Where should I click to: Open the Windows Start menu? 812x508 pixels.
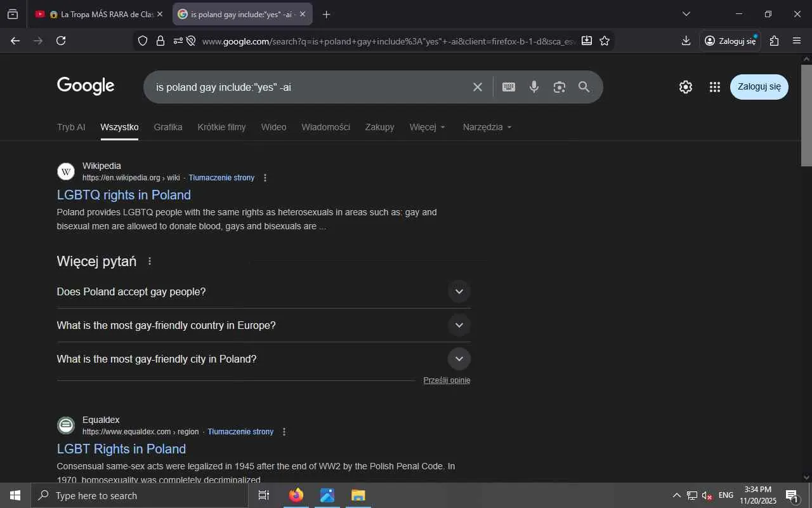tap(15, 495)
